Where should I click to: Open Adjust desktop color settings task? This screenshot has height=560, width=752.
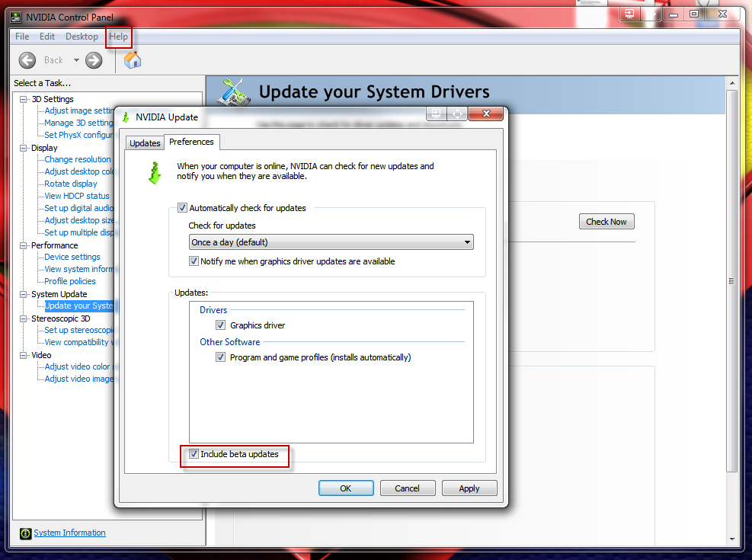[79, 171]
